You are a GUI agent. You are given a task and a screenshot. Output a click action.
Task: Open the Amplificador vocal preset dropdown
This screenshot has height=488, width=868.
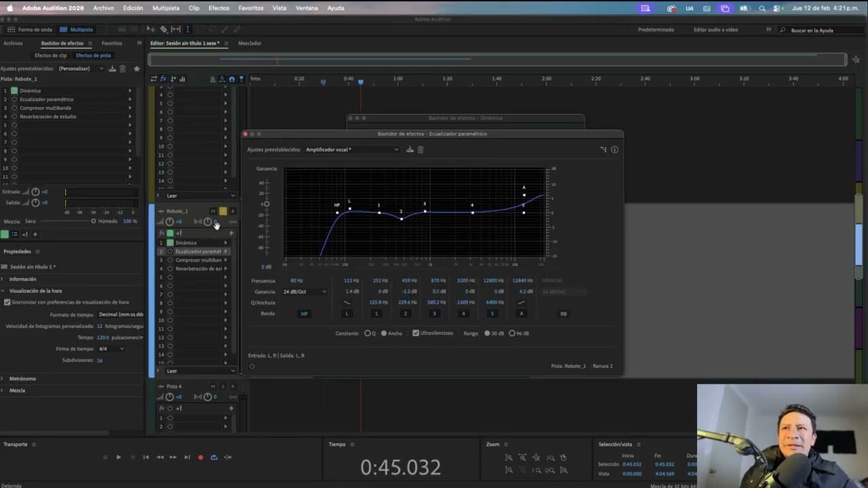(352, 150)
